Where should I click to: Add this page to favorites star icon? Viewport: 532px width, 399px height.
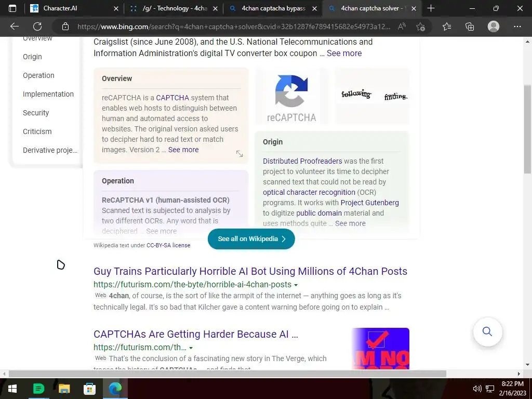(x=421, y=26)
